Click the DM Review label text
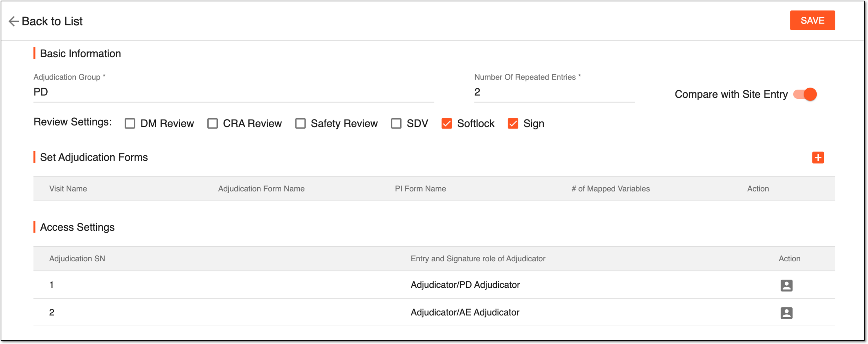 [x=167, y=123]
